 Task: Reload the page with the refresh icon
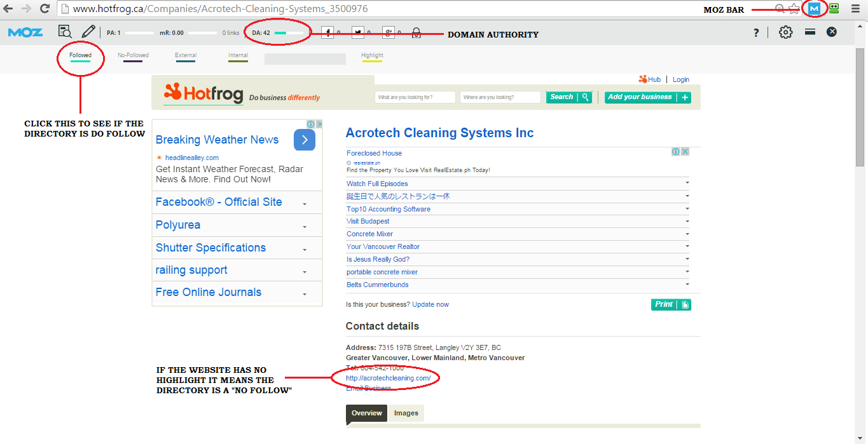click(45, 9)
